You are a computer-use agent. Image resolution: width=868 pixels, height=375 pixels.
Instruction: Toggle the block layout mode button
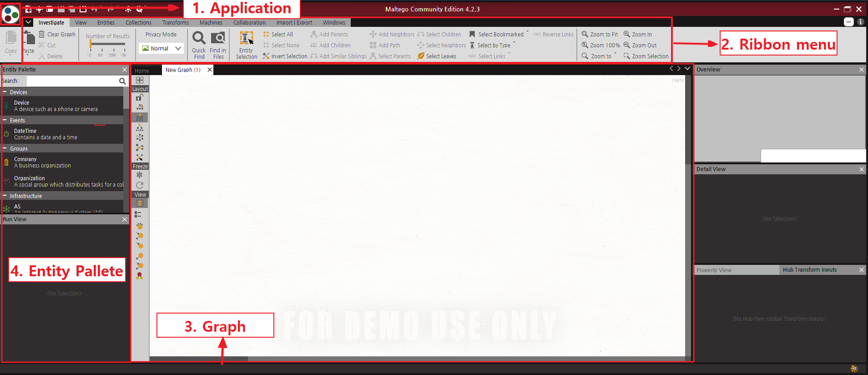click(140, 117)
